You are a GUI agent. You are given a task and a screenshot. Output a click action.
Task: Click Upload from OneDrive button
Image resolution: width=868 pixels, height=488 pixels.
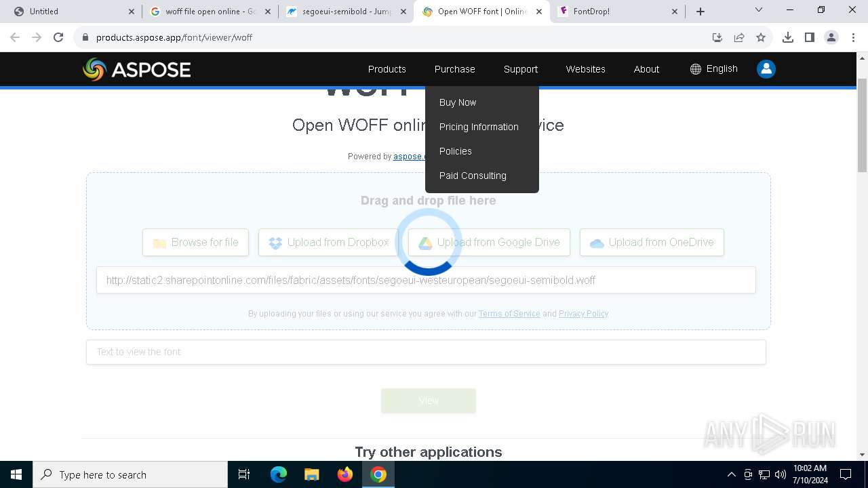point(652,242)
